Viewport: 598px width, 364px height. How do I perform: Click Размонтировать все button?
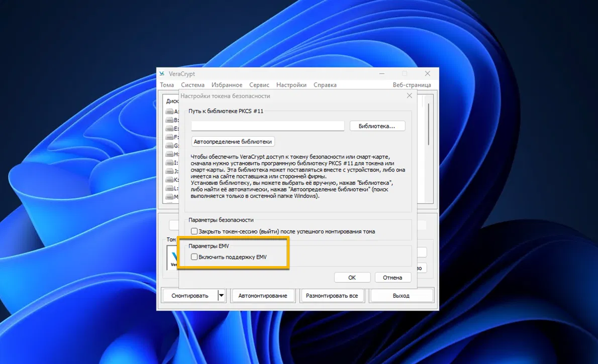pyautogui.click(x=332, y=296)
